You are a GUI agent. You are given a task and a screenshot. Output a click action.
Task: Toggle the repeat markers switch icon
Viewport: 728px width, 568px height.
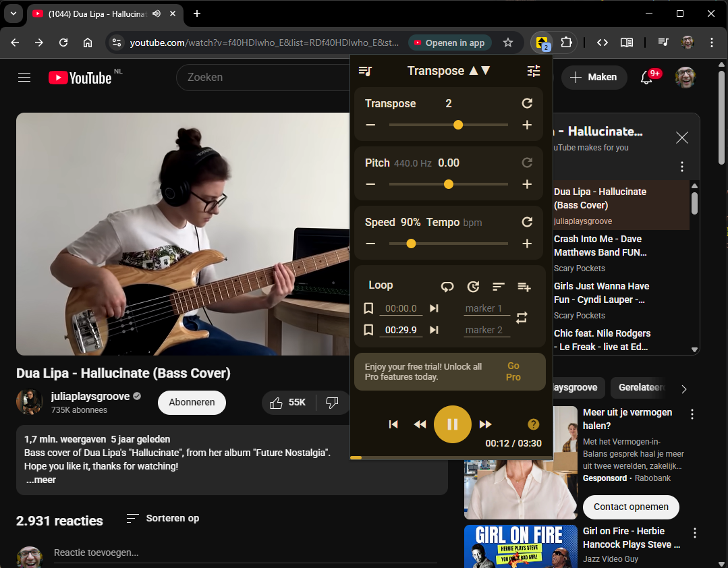click(x=522, y=317)
